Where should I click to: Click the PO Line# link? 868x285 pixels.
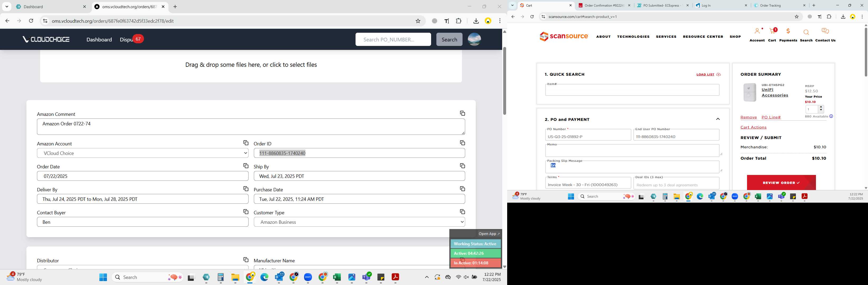click(x=771, y=117)
